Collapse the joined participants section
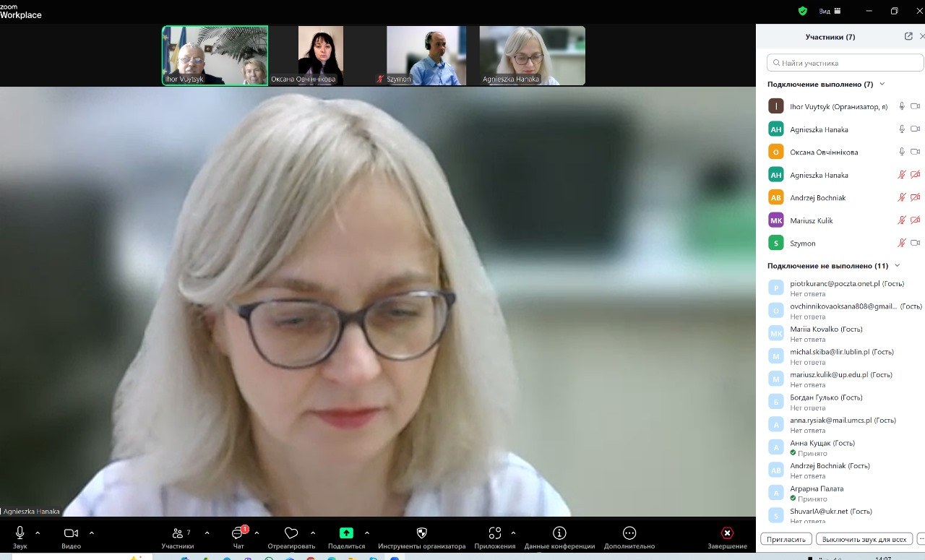The height and width of the screenshot is (560, 925). 882,85
